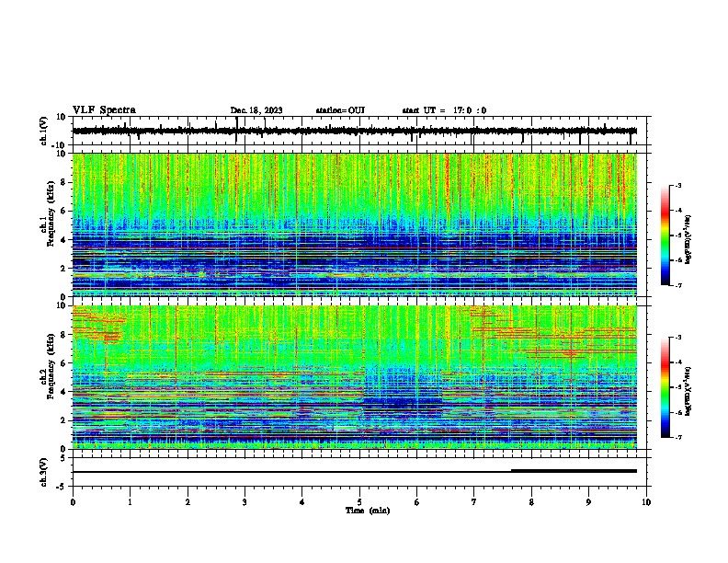Click the "ch.1(V)" axis label

(44, 131)
